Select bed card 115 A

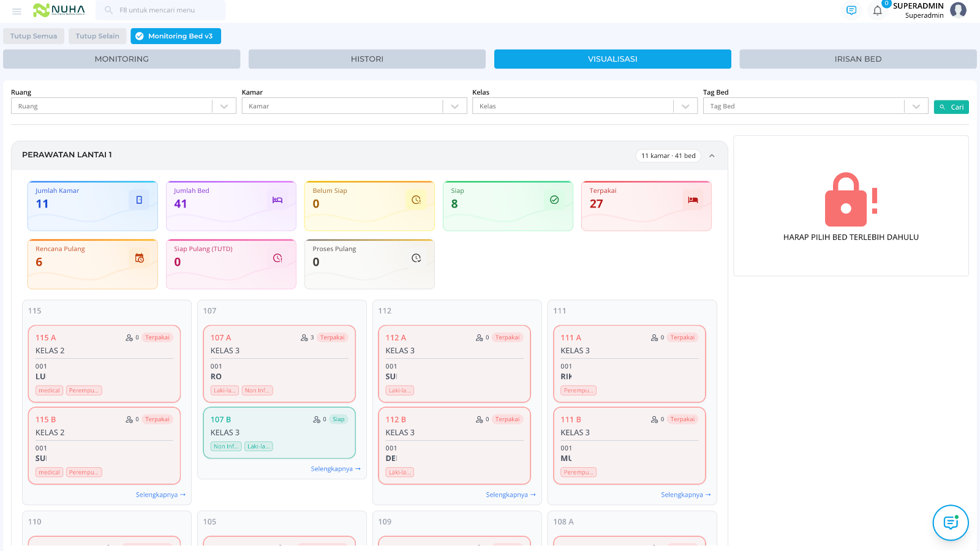(x=104, y=364)
